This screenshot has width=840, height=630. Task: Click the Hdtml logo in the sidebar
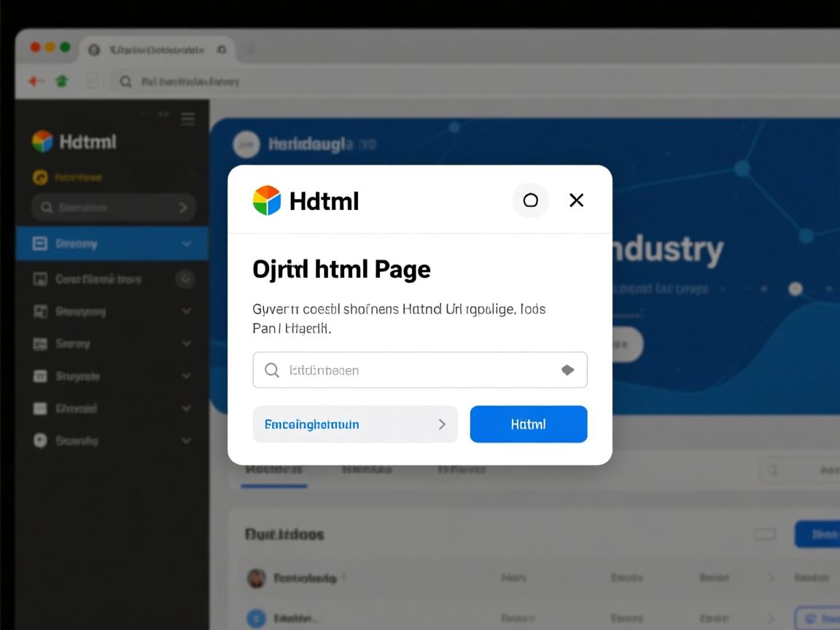[43, 141]
